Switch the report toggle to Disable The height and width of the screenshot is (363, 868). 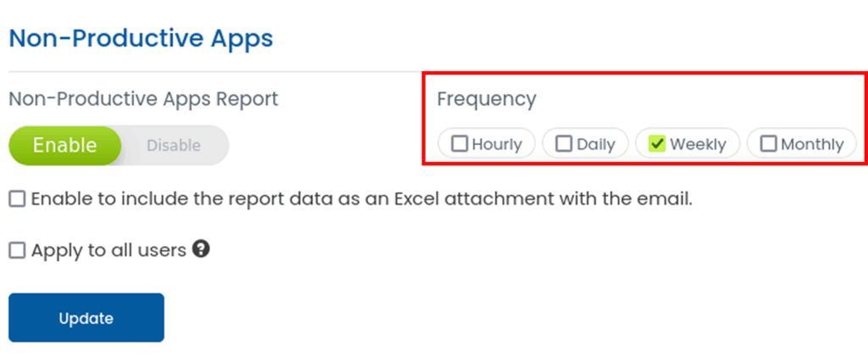[x=174, y=145]
